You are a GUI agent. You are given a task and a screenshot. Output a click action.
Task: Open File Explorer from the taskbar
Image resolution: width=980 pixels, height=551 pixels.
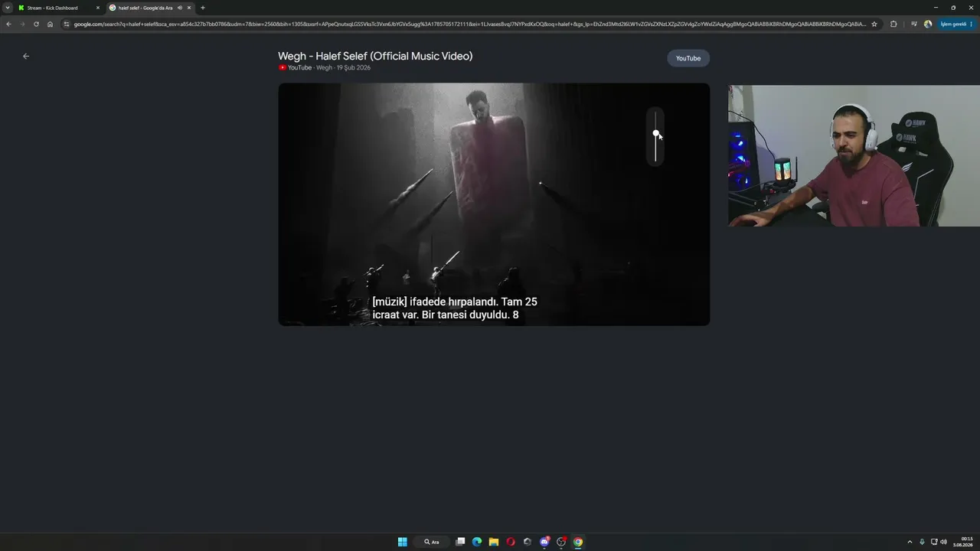[494, 542]
